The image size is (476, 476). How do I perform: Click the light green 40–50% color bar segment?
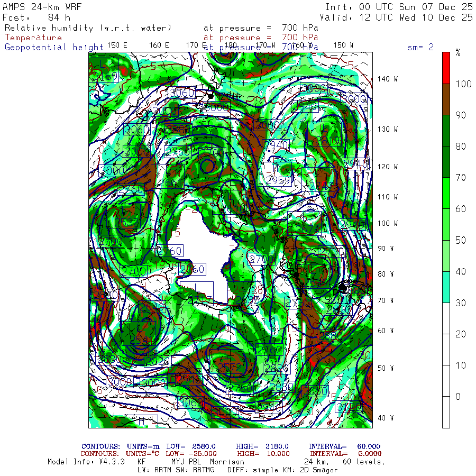tap(446, 255)
